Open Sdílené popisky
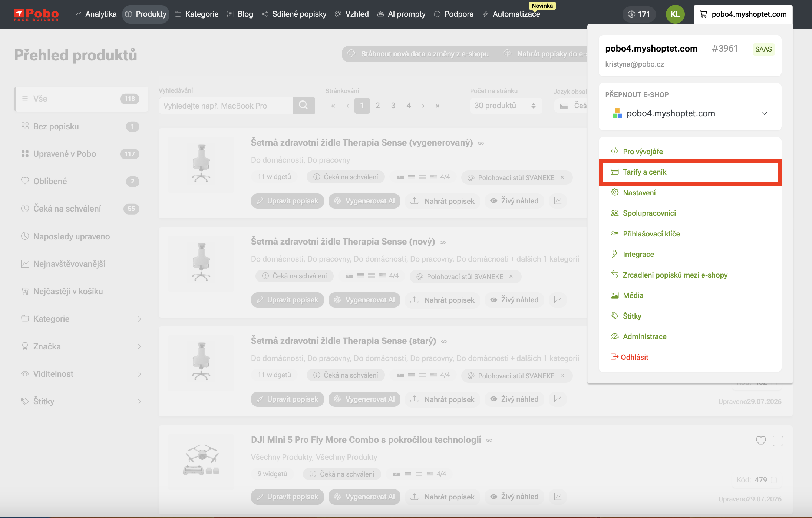 (294, 14)
